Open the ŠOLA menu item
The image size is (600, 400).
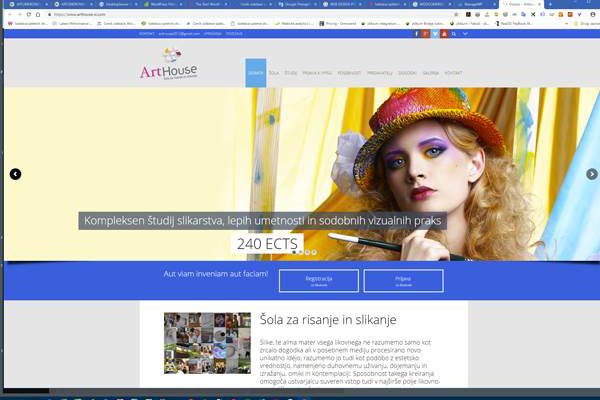[274, 73]
